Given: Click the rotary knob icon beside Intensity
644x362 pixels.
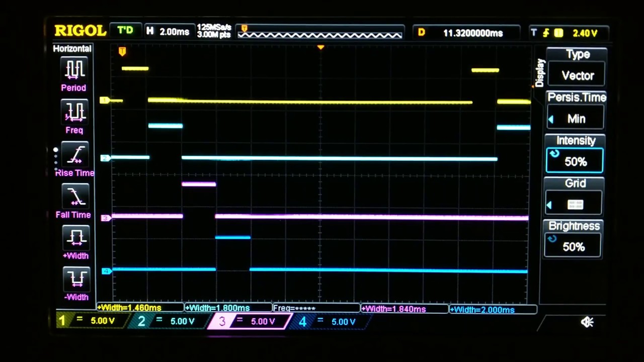Looking at the screenshot, I should (x=554, y=154).
